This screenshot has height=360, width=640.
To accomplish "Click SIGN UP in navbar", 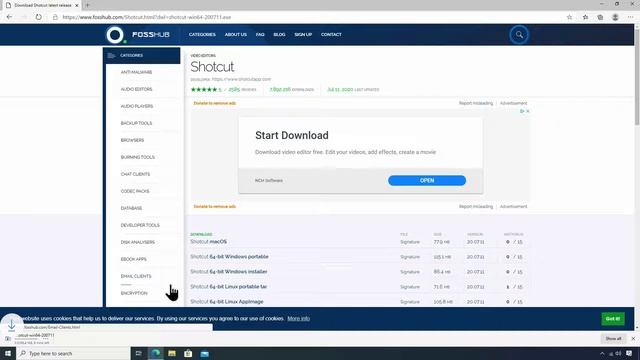I will click(x=303, y=35).
